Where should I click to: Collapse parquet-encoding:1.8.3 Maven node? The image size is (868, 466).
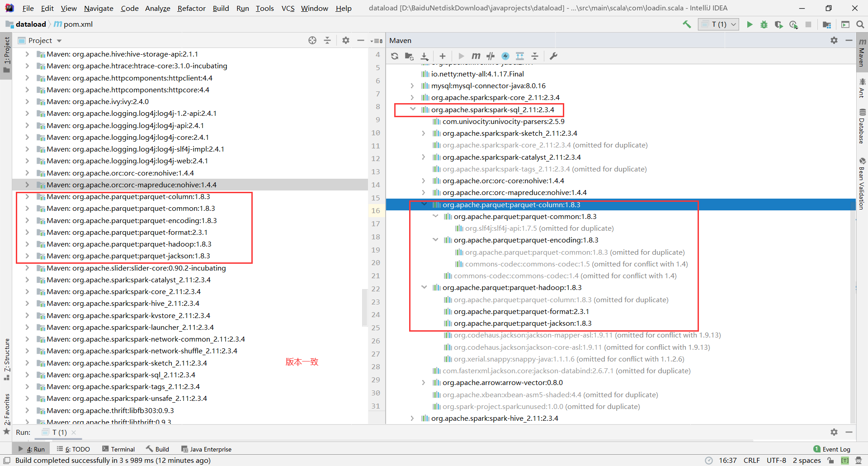click(435, 240)
